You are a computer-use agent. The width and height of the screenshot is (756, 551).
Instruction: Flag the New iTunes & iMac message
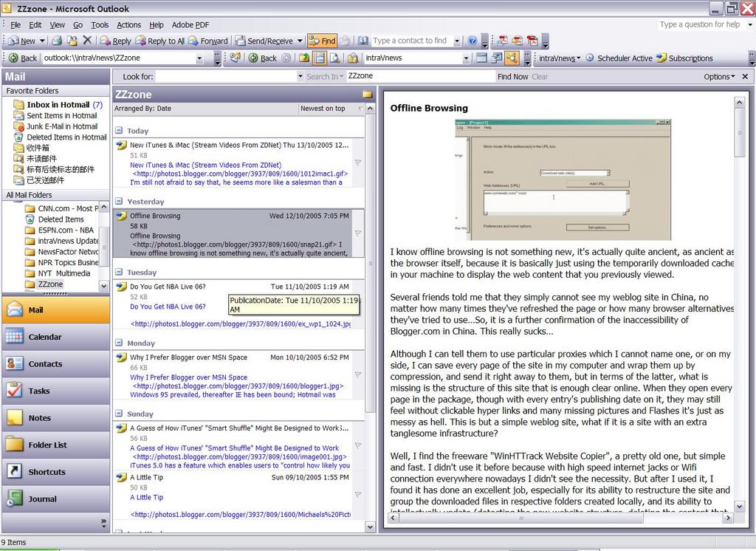pos(358,162)
